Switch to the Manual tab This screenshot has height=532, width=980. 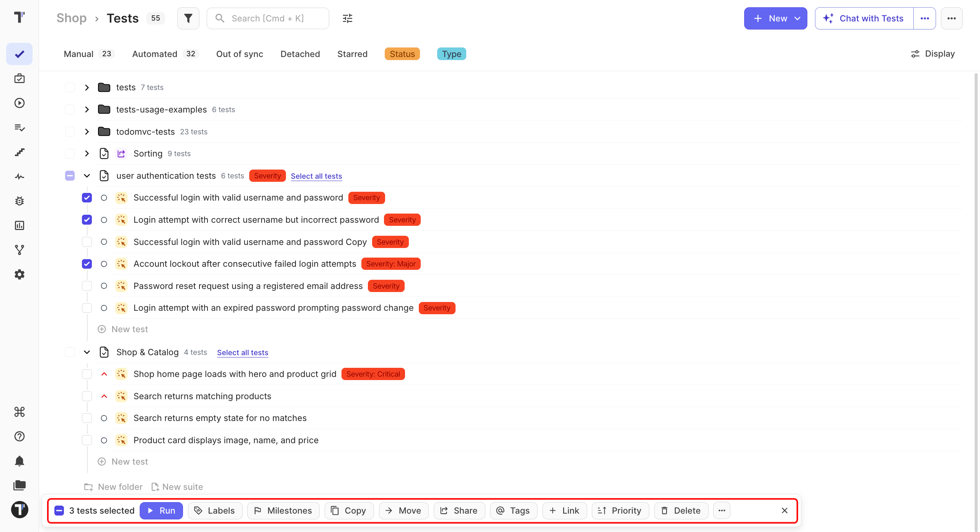click(89, 54)
